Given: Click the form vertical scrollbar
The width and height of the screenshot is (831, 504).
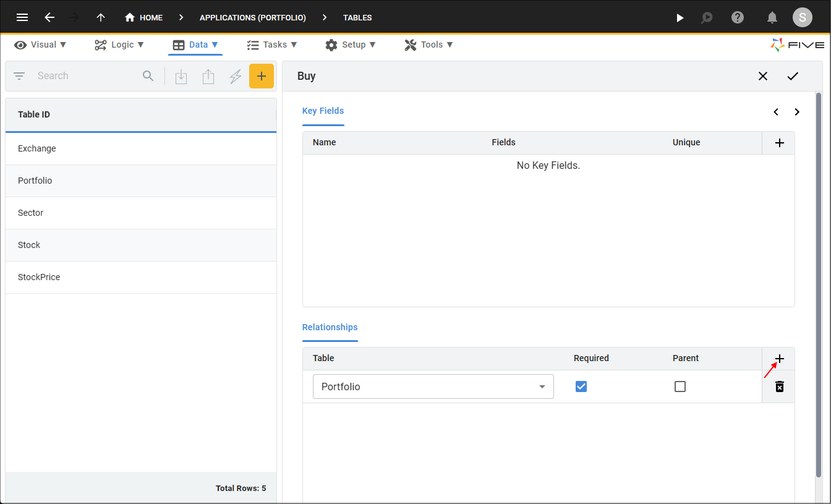Looking at the screenshot, I should 819,284.
